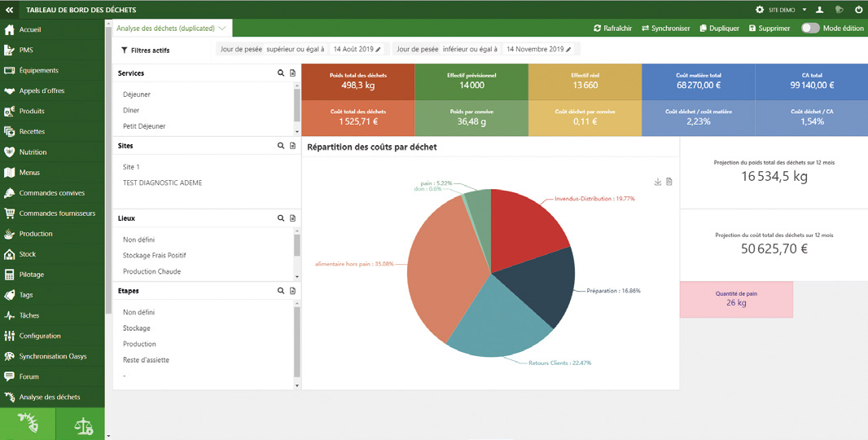The image size is (868, 440).
Task: Click the Dupliquer button
Action: coord(720,29)
